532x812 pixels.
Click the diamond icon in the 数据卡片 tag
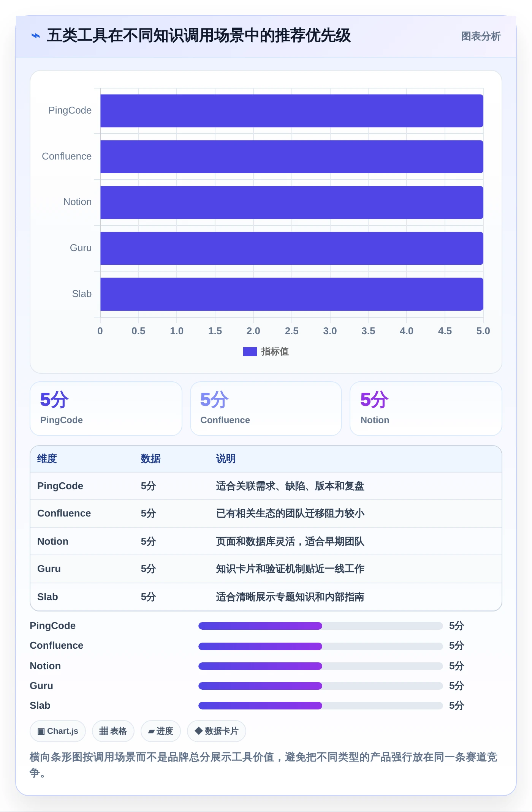pos(198,731)
